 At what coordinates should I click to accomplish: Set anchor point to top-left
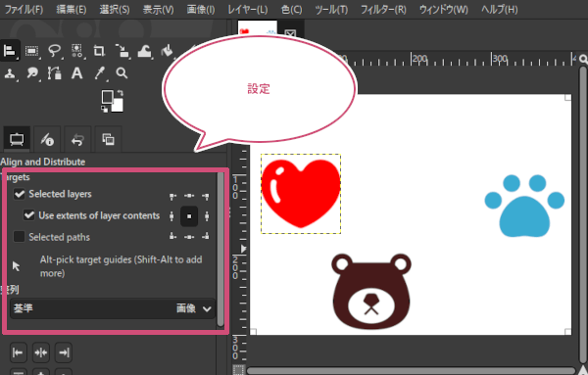[x=172, y=196]
